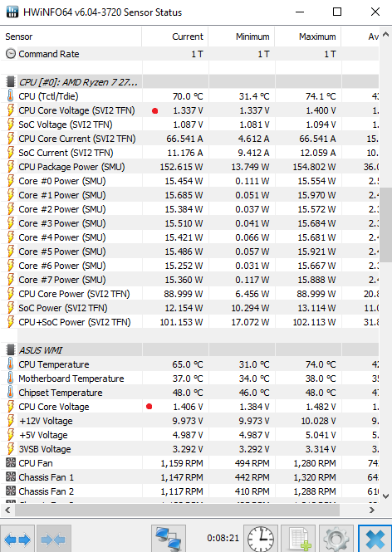Select CPU Core Power (SVI2 TFN) row
392x552 pixels.
click(189, 294)
